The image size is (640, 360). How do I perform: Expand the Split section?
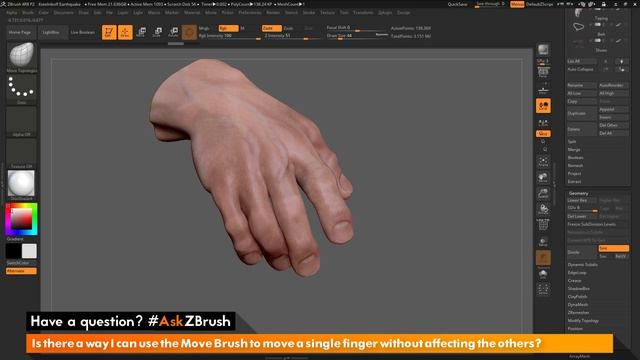coord(572,142)
